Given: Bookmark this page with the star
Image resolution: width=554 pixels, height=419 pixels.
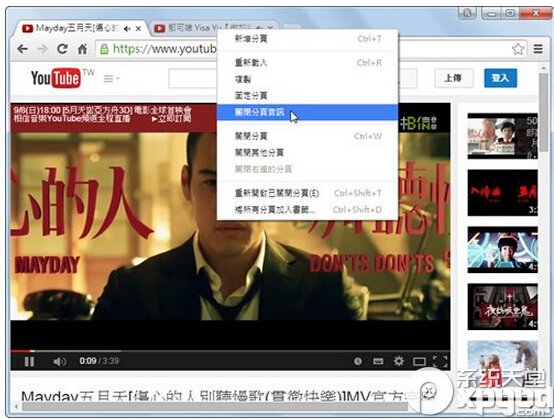Looking at the screenshot, I should pos(518,49).
